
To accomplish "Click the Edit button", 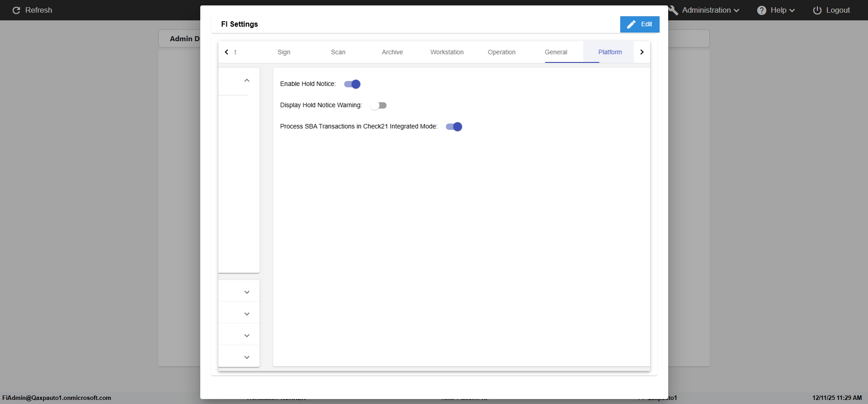I will (640, 24).
